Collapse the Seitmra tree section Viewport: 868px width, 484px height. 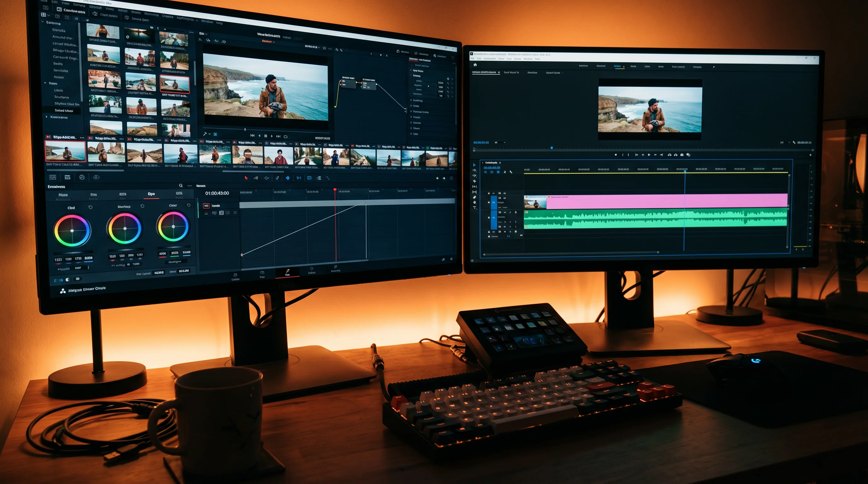pyautogui.click(x=43, y=22)
